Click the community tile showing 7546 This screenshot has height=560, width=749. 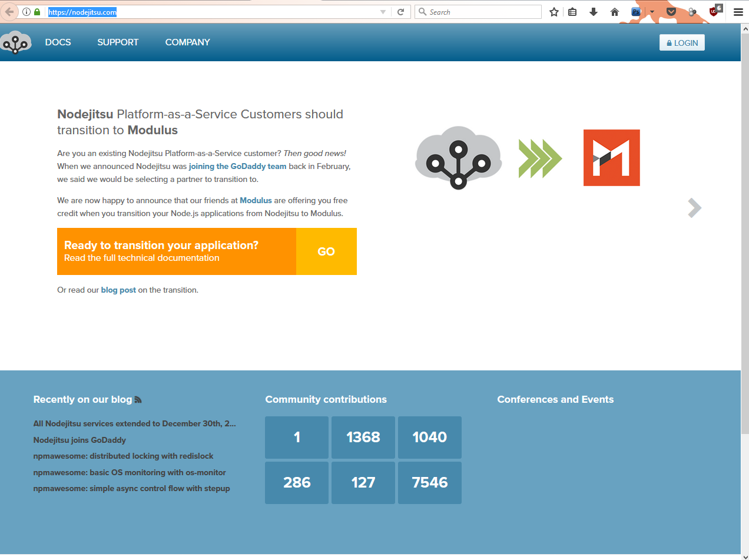point(430,483)
